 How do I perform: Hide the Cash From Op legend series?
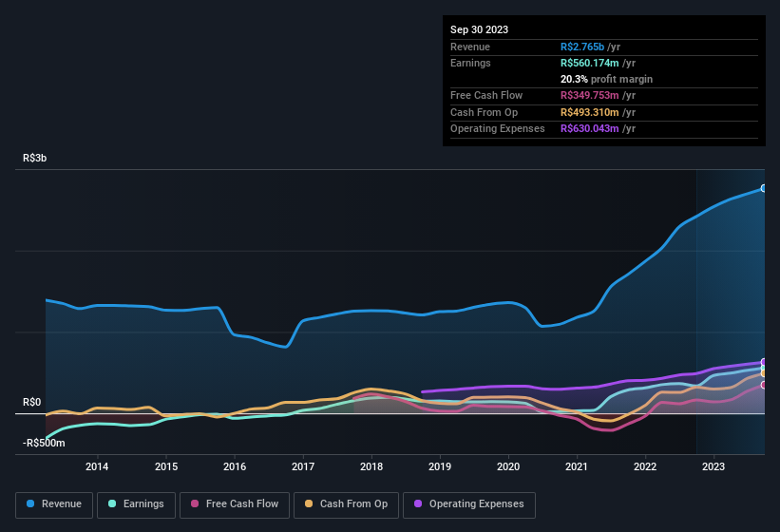click(x=346, y=503)
